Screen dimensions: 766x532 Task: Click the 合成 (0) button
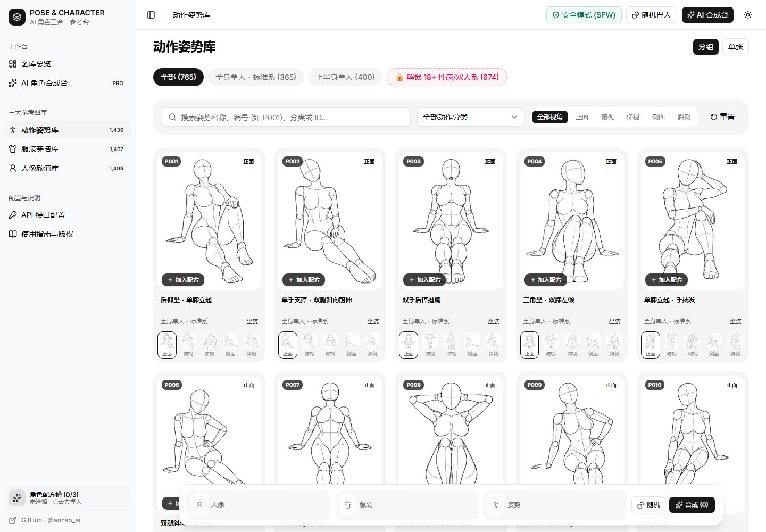(692, 505)
